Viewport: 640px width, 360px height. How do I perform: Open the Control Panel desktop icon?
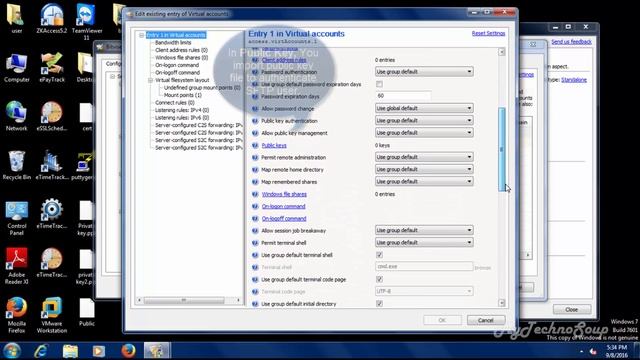17,218
